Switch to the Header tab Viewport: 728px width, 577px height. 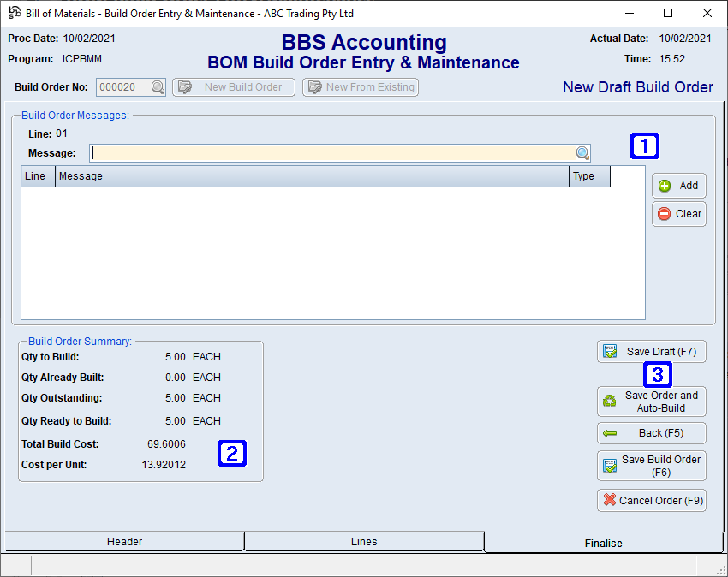[124, 541]
